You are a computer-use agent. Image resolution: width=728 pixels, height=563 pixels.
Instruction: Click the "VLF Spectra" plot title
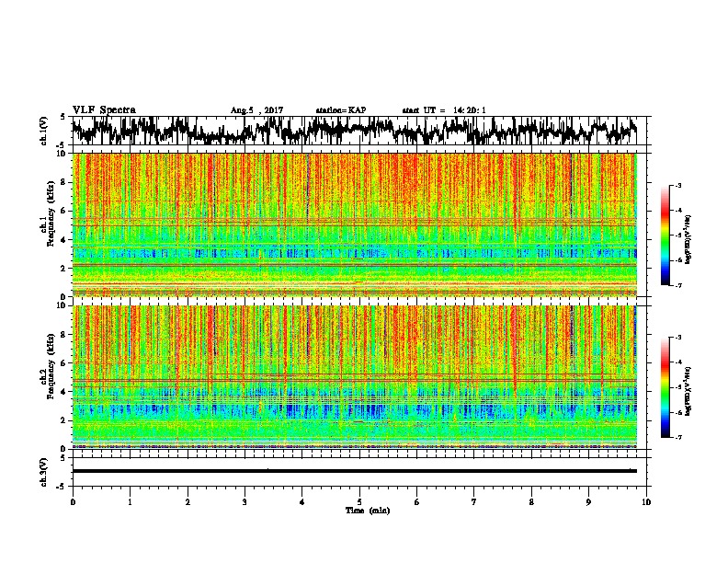point(104,110)
